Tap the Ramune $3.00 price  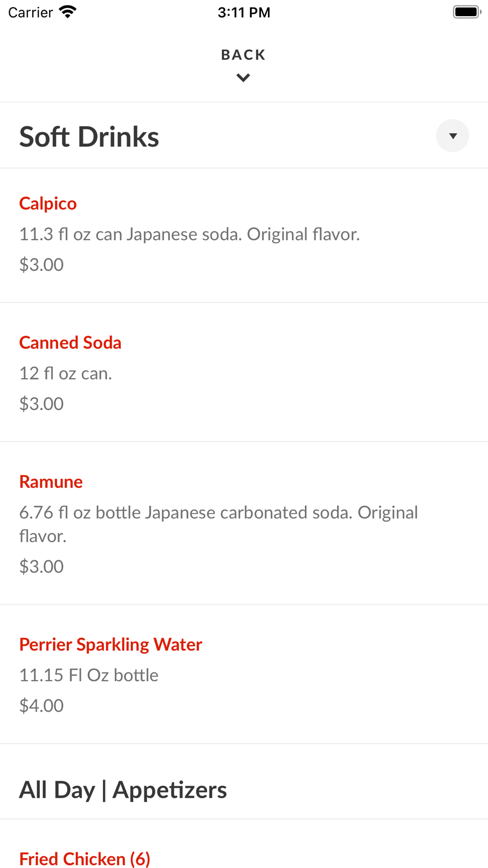coord(41,566)
